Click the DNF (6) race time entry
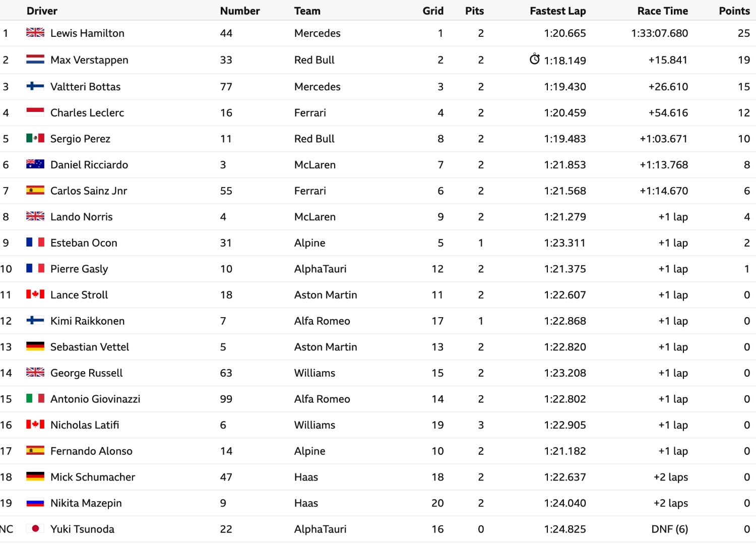 (669, 529)
